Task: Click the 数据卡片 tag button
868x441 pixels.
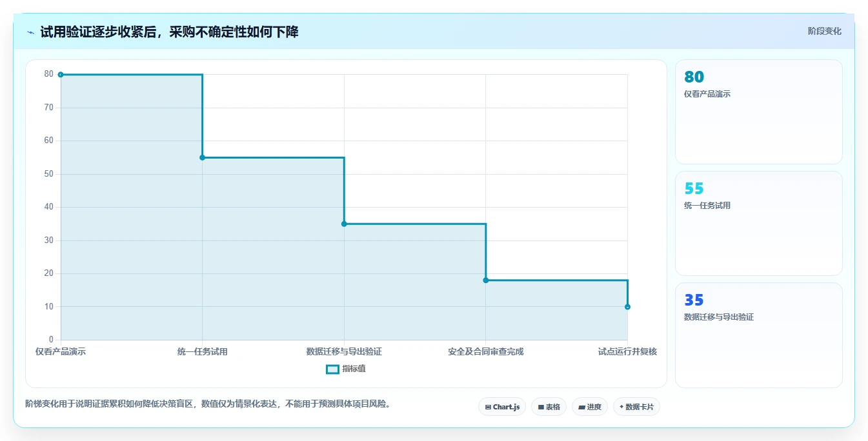Action: click(x=636, y=407)
